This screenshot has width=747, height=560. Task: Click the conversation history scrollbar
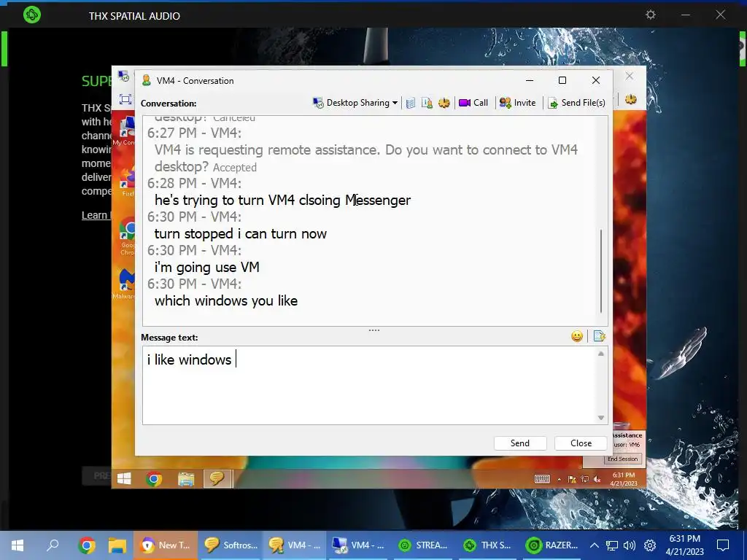[601, 271]
